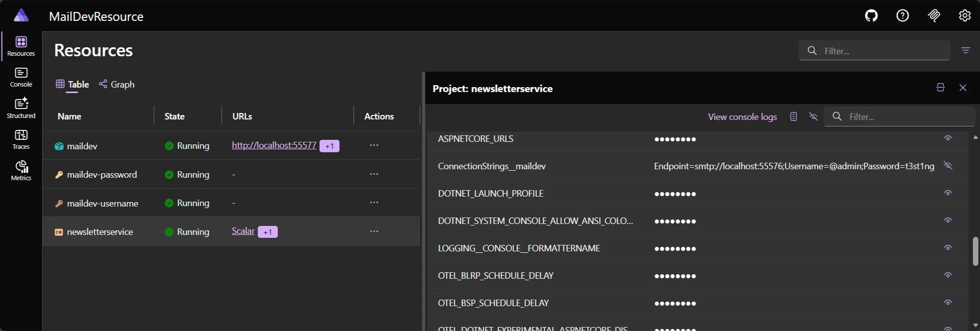
Task: Open actions menu for newsletterservice
Action: (374, 231)
